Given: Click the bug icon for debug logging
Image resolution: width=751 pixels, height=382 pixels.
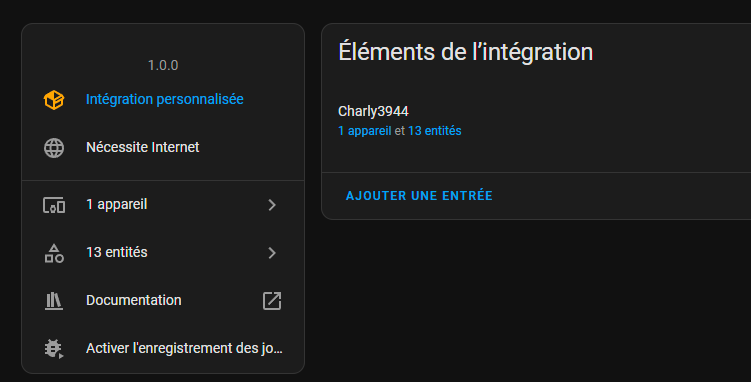Looking at the screenshot, I should [x=54, y=348].
